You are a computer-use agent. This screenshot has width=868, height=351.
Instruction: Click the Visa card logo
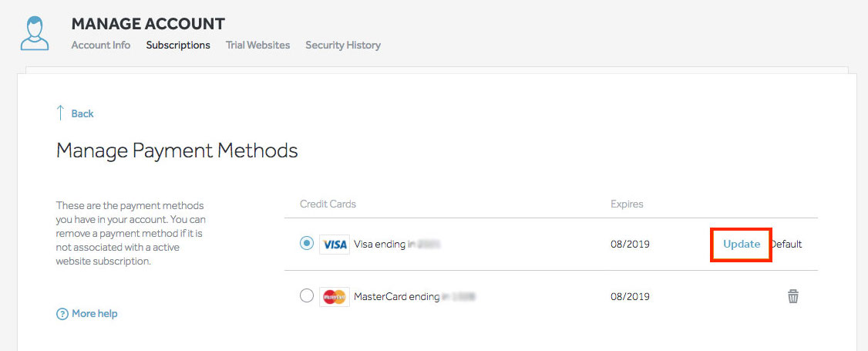point(335,245)
